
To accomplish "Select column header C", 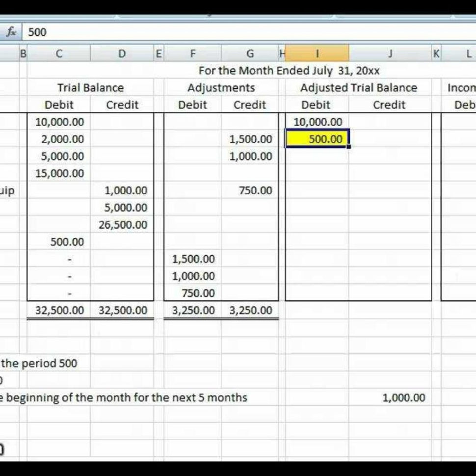I will pos(59,53).
